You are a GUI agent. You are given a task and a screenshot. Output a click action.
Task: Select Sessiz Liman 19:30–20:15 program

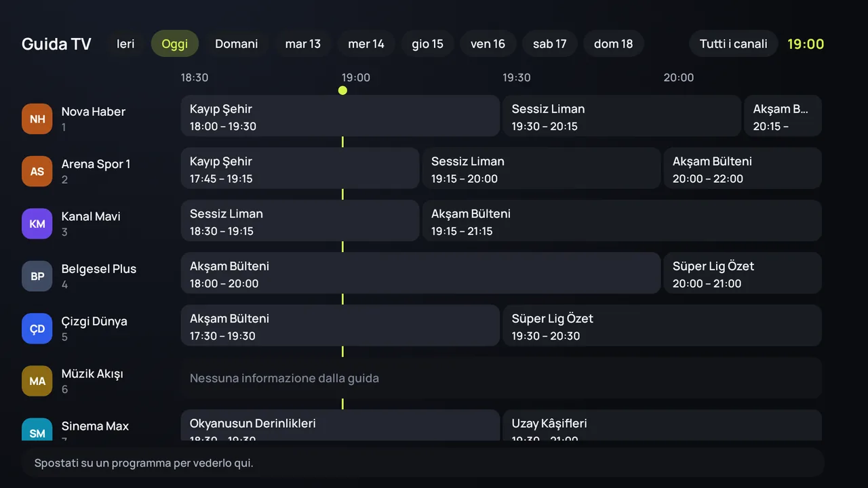622,116
